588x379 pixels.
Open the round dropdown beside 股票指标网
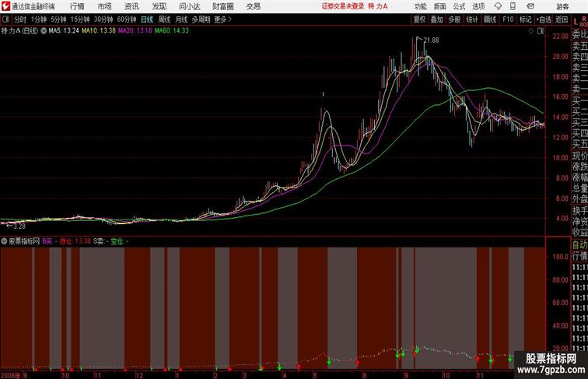[x=4, y=241]
